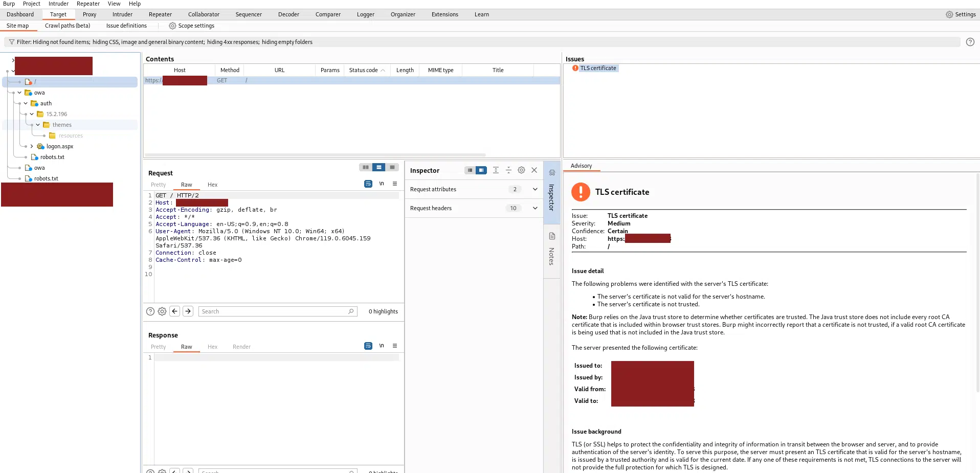Viewport: 980px width, 473px height.
Task: Click the magnifier icon in Request search
Action: [x=351, y=311]
